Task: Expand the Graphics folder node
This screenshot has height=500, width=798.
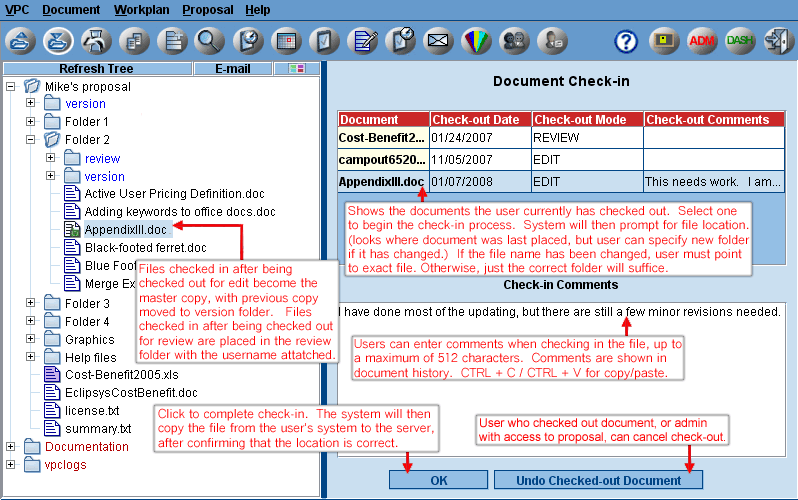Action: (31, 339)
